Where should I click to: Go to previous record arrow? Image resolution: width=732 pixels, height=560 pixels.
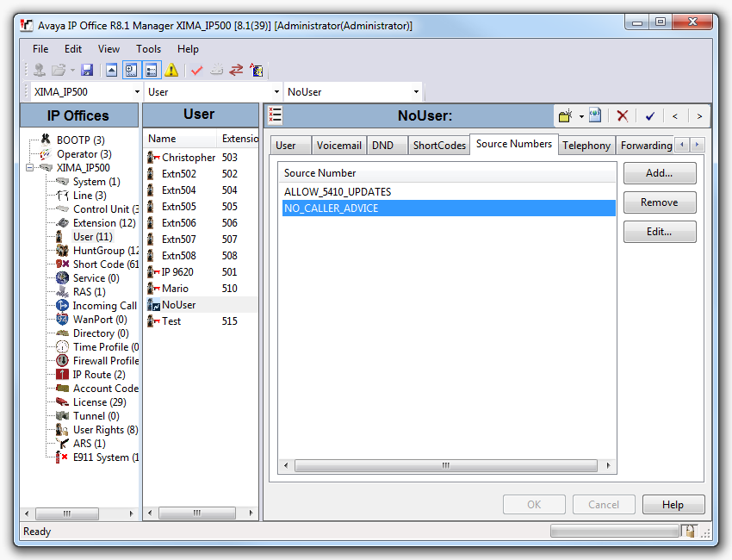[x=675, y=116]
